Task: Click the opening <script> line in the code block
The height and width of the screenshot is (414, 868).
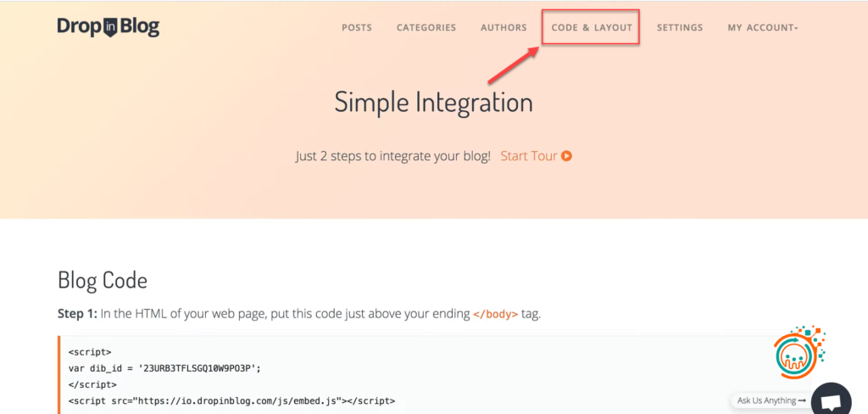Action: 90,351
